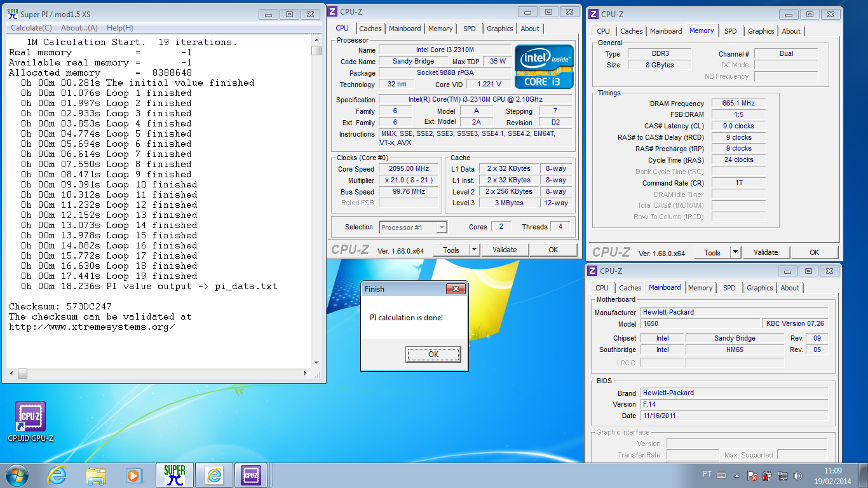Click the 'Loop 19 finished' line
This screenshot has width=868, height=488.
coord(151,276)
